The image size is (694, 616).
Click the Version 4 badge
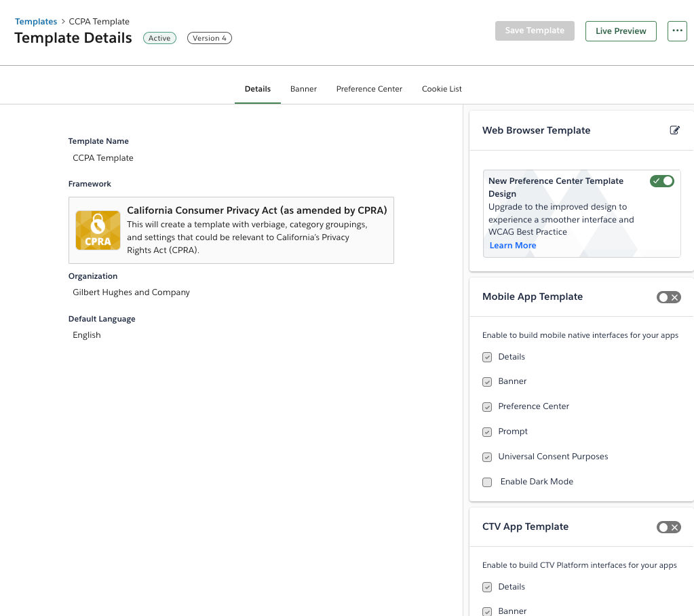(x=210, y=39)
